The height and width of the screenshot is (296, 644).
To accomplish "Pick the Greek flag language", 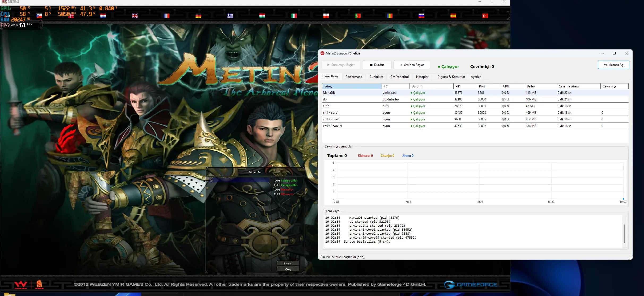I will 230,16.
